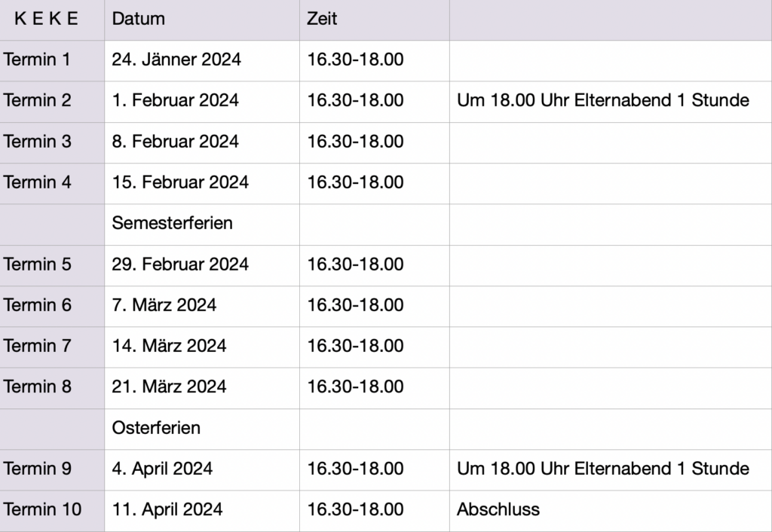Select the Termin 7 row label
This screenshot has width=772, height=532.
(x=37, y=346)
